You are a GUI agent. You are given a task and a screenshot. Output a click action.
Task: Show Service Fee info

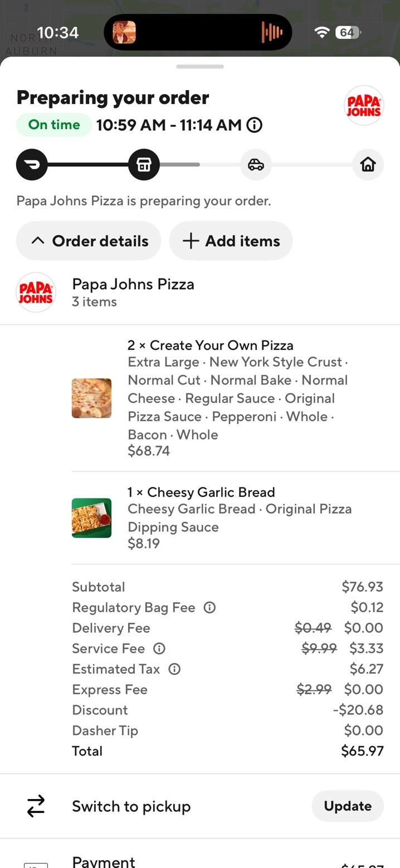pyautogui.click(x=159, y=649)
